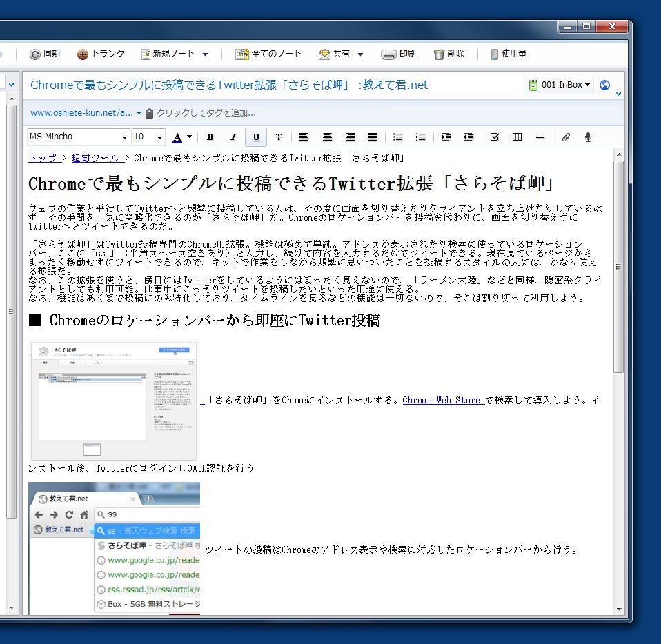Print the note with 印刷
This screenshot has width=661, height=644.
tap(398, 54)
